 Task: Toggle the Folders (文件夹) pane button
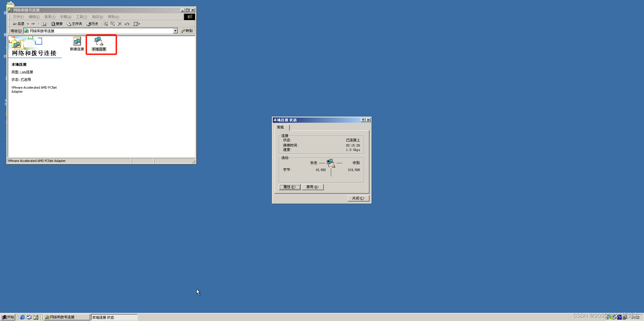75,24
